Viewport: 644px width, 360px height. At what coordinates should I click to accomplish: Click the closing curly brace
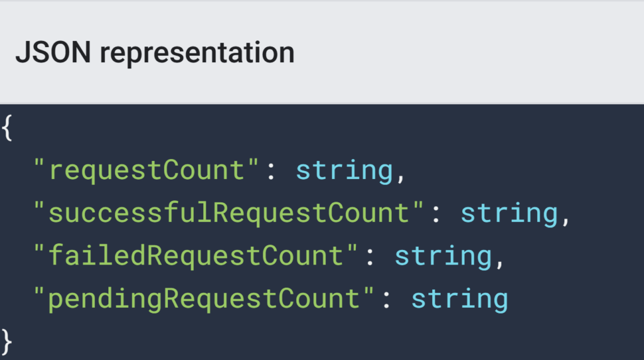[x=8, y=342]
